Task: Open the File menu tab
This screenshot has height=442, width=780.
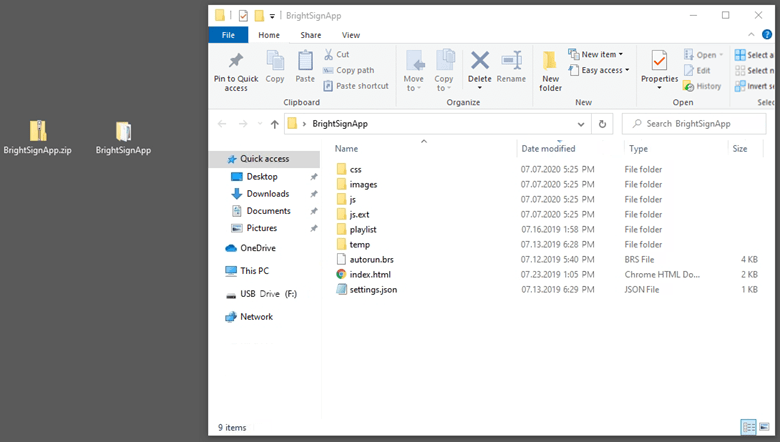Action: point(228,35)
